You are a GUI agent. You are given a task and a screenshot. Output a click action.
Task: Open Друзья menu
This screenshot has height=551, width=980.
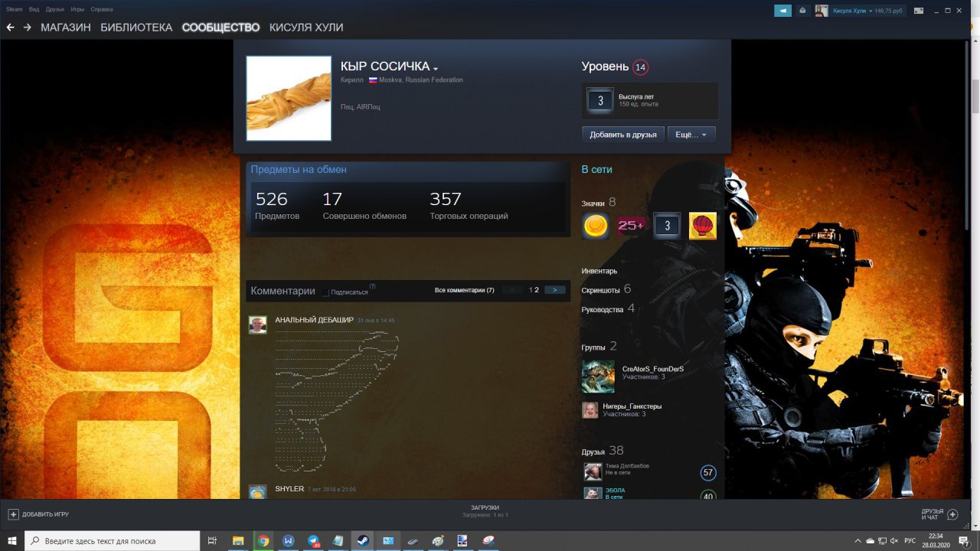coord(54,9)
